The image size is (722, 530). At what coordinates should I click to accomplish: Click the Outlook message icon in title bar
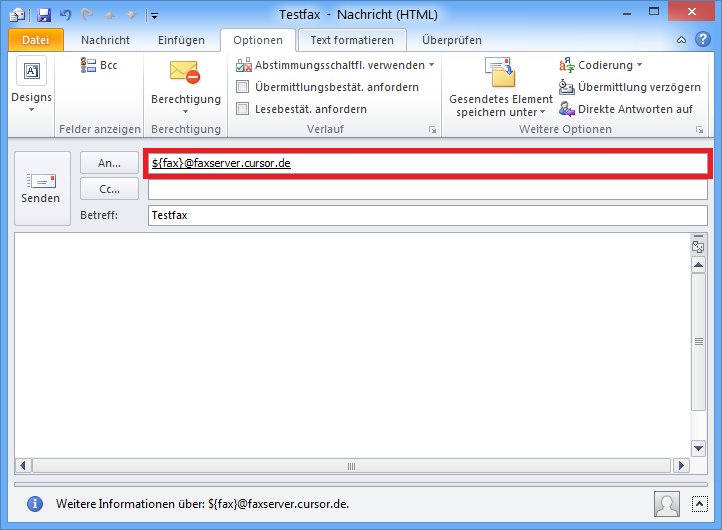17,15
